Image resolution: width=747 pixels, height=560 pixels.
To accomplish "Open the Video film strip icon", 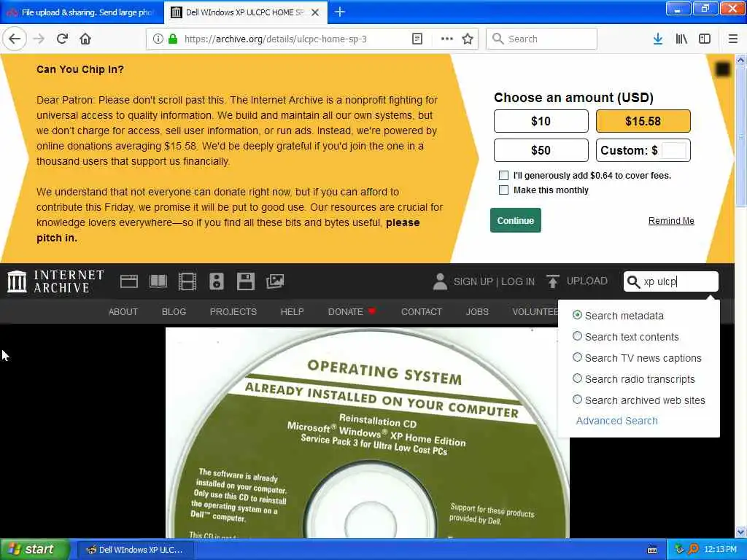I will [x=187, y=281].
